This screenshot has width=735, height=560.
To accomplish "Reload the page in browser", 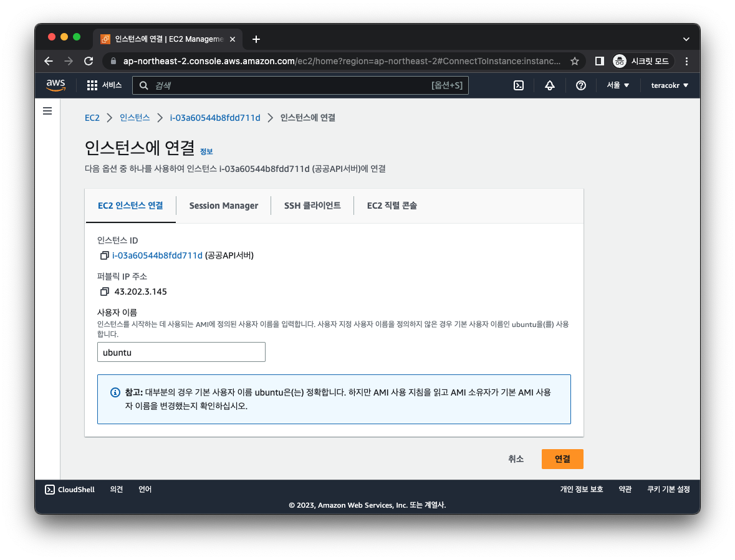I will (89, 61).
